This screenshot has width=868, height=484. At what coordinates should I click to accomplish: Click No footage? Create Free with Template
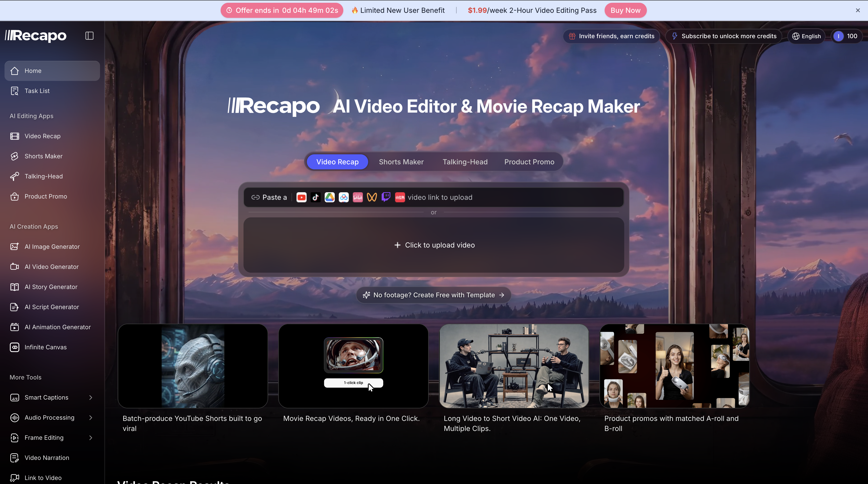coord(434,295)
